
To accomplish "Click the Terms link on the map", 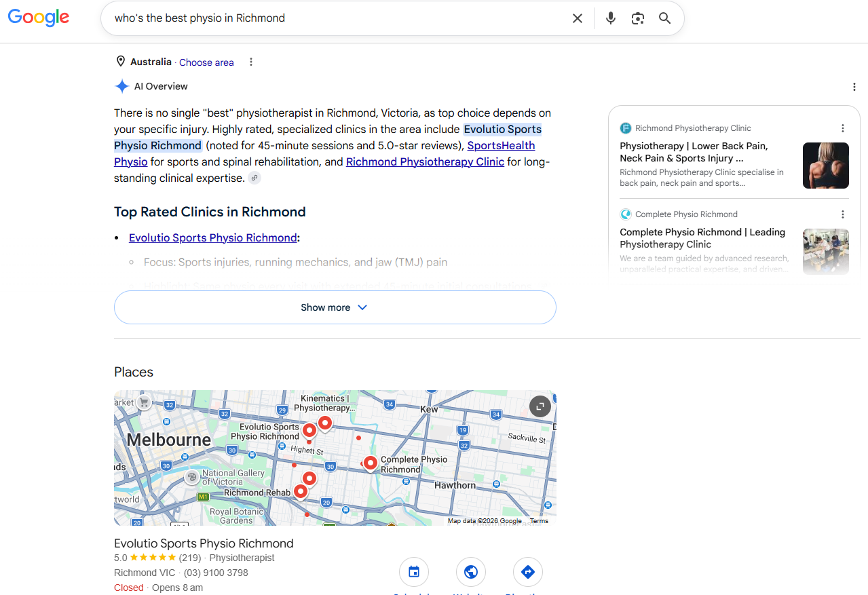I will [539, 521].
